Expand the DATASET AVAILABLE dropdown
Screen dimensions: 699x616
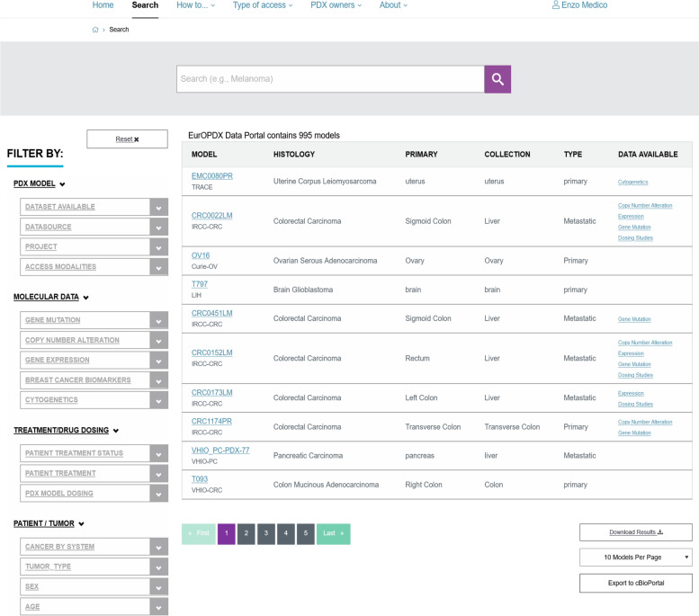point(94,207)
